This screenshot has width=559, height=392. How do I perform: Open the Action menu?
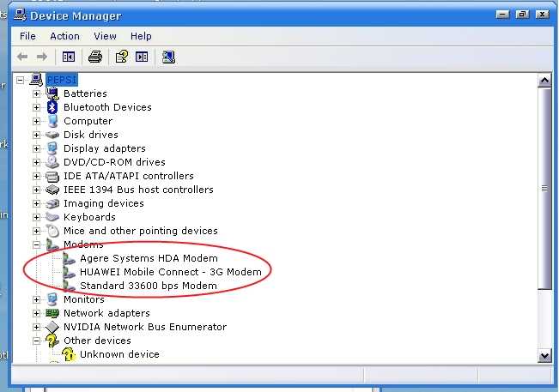64,36
